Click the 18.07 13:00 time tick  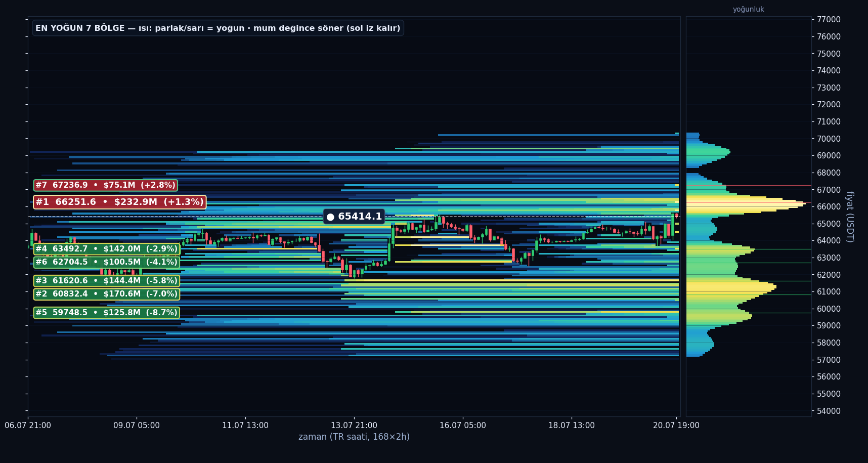pyautogui.click(x=572, y=426)
